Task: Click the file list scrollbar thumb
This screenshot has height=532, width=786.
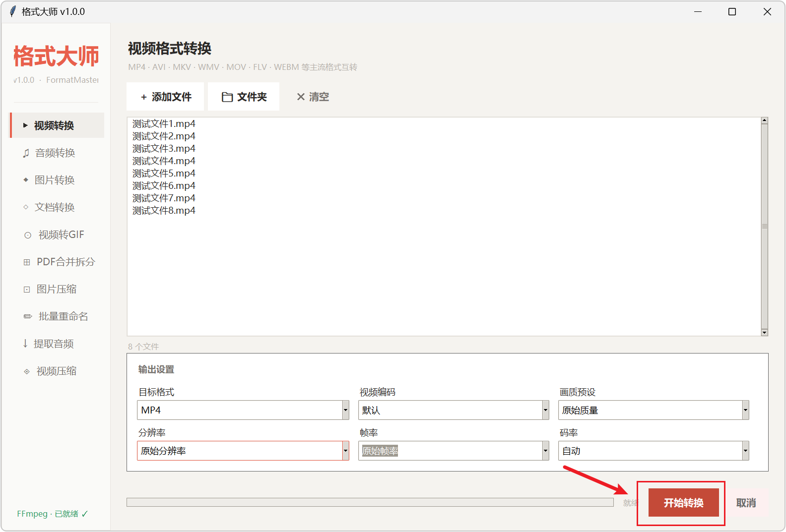Action: [764, 227]
